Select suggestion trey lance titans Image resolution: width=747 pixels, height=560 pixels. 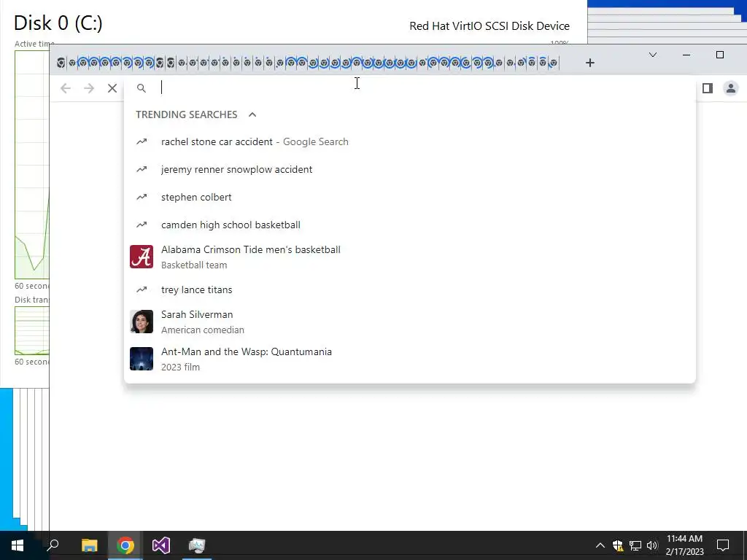(410, 289)
